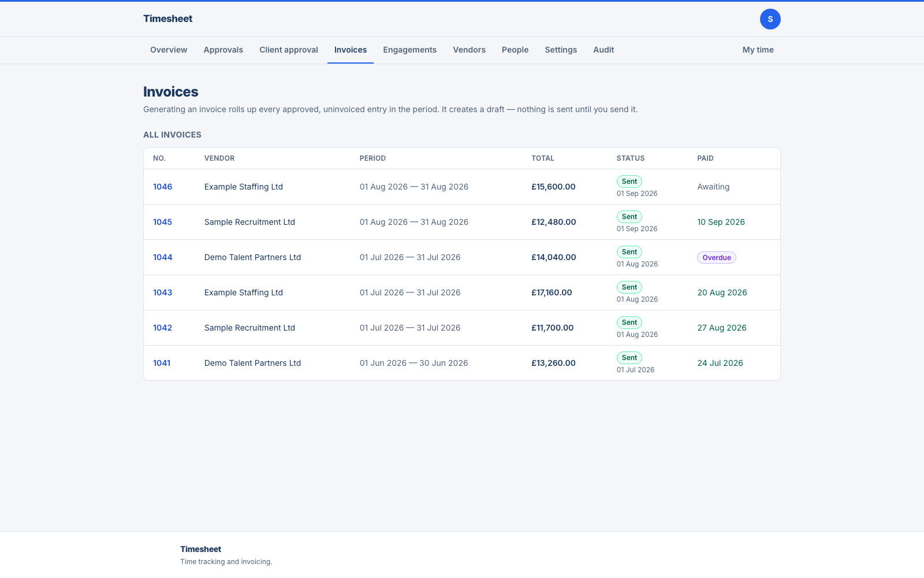Click total £13,260.00
This screenshot has height=578, width=924.
553,363
